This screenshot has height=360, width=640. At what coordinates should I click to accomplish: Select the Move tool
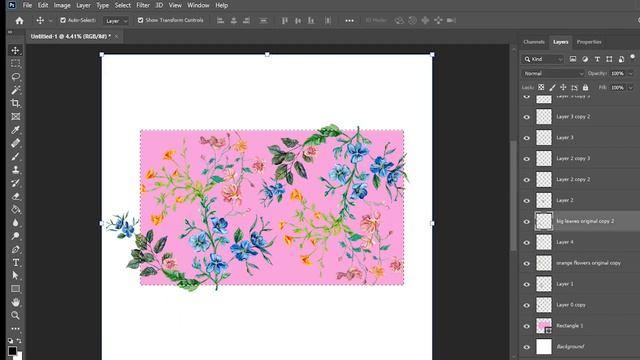[16, 51]
